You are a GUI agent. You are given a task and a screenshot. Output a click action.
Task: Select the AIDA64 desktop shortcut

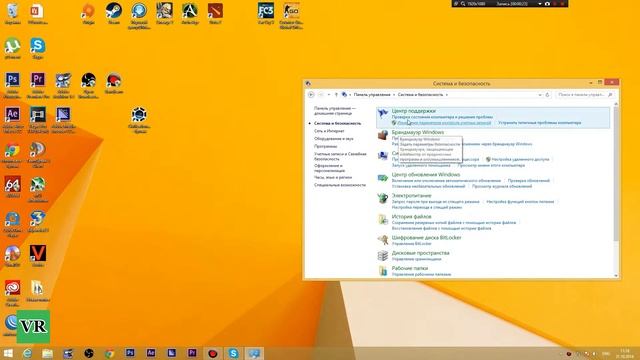12,187
